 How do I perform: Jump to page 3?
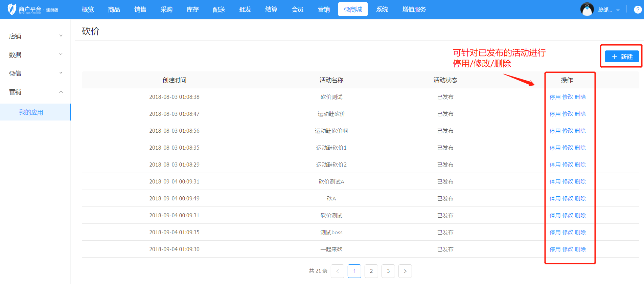pyautogui.click(x=388, y=271)
